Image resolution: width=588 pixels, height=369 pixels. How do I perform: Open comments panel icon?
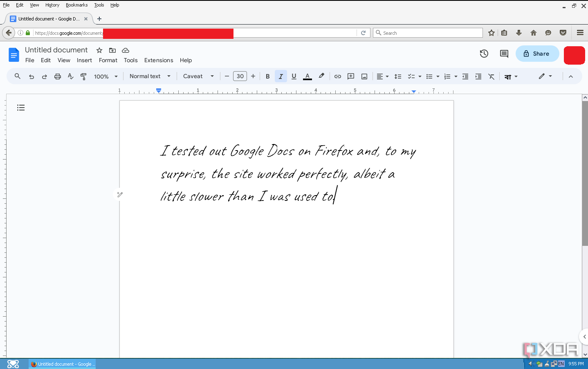504,54
